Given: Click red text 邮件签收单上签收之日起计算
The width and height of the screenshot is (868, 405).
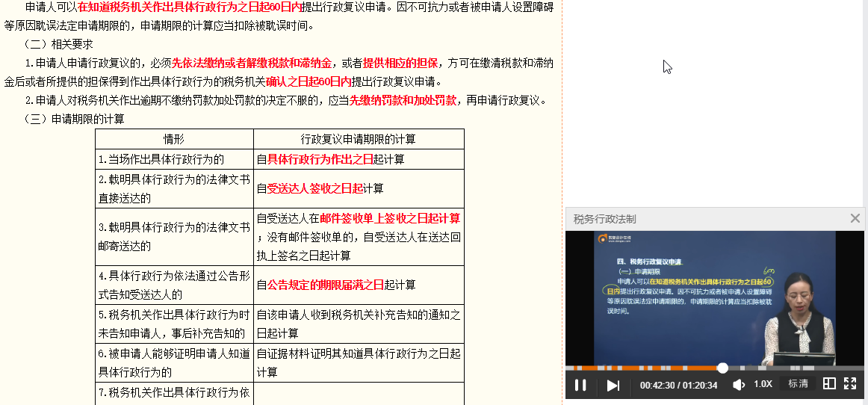Looking at the screenshot, I should (x=390, y=218).
